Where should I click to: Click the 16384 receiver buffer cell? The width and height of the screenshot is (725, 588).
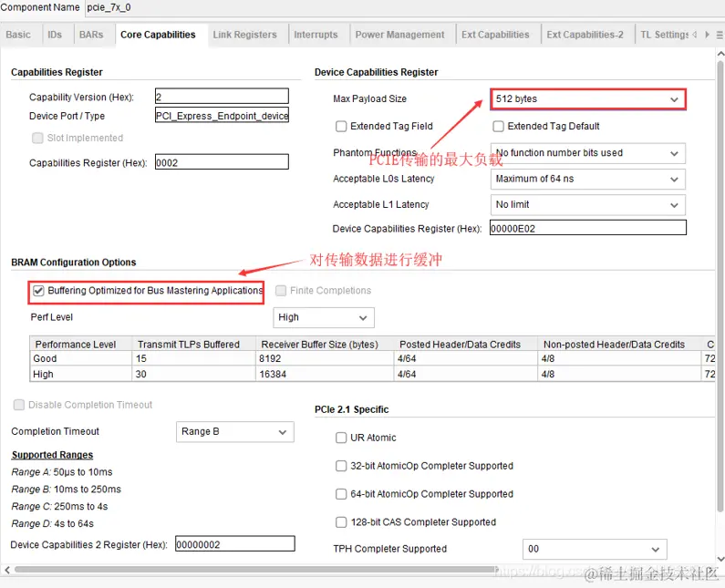coord(325,375)
